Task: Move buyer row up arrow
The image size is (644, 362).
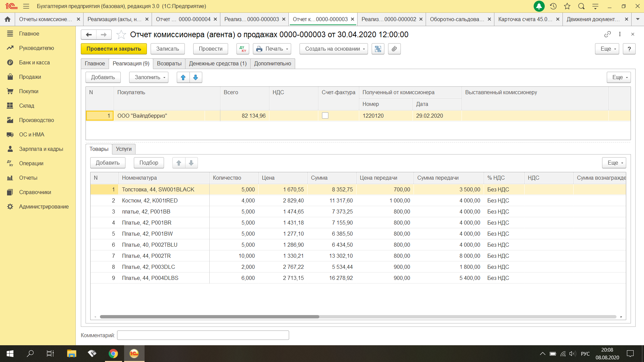Action: click(x=183, y=77)
